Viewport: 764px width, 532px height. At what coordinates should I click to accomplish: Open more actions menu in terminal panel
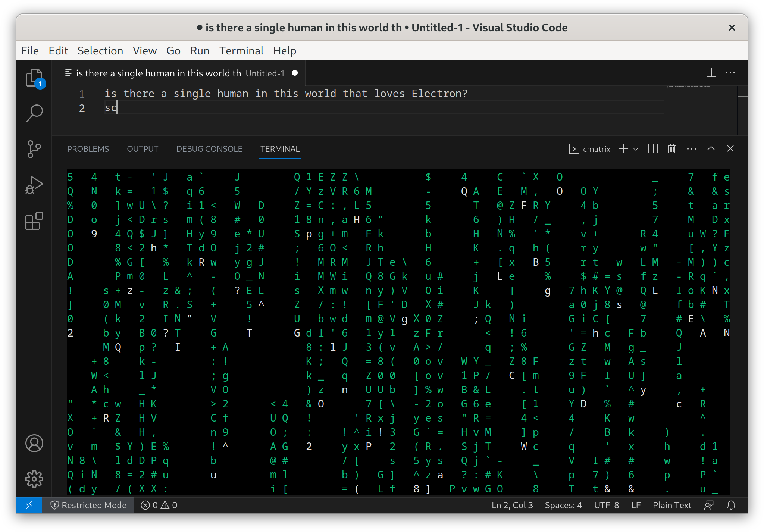pyautogui.click(x=691, y=148)
